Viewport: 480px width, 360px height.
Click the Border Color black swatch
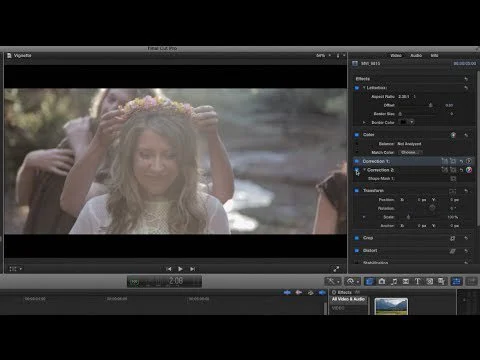coord(403,122)
